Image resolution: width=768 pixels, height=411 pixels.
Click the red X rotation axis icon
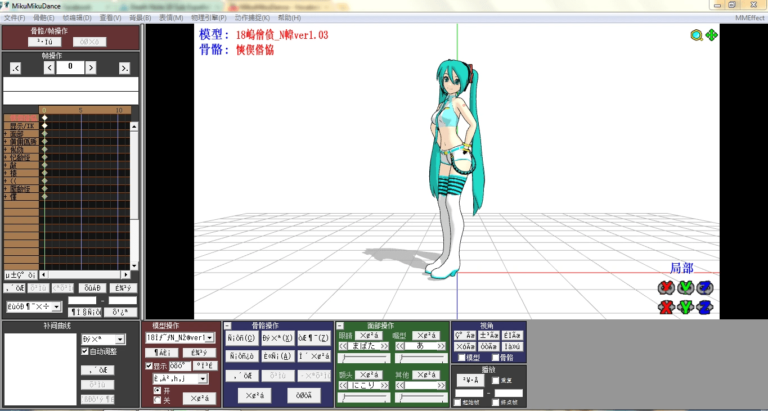point(666,288)
